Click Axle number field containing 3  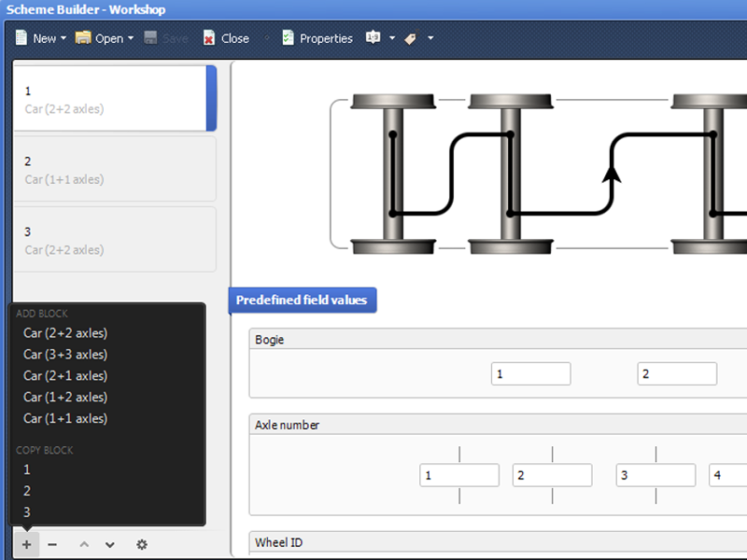click(x=655, y=475)
